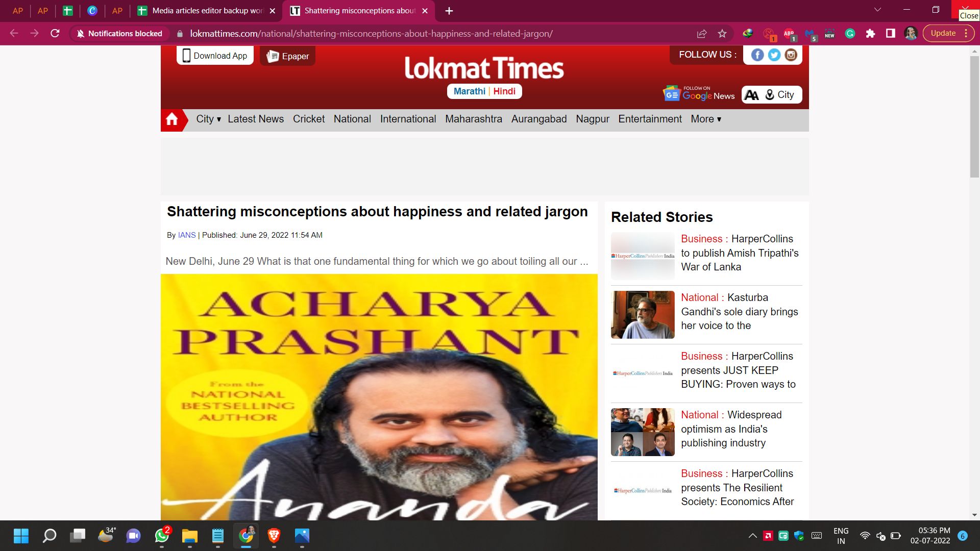Image resolution: width=980 pixels, height=551 pixels.
Task: Open the IANS author link
Action: point(186,235)
